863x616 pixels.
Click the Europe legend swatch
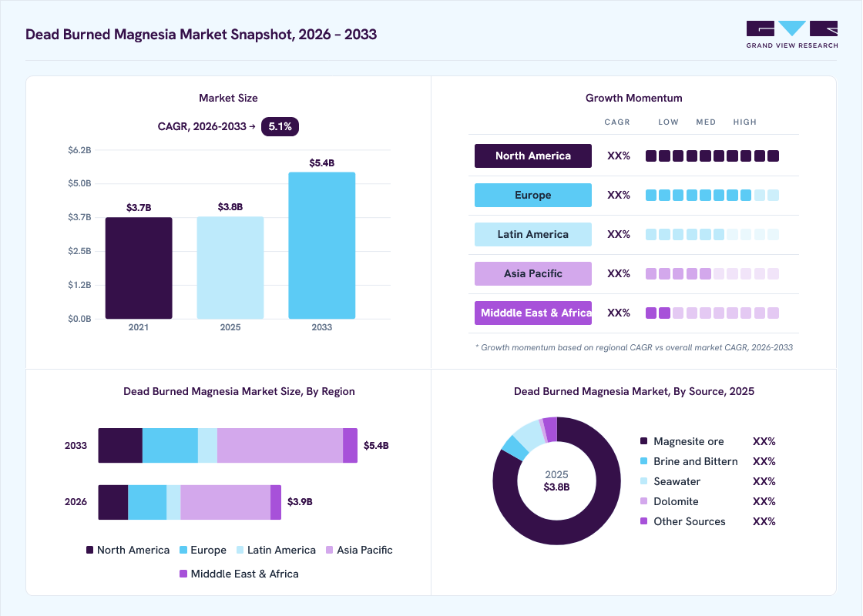(183, 550)
